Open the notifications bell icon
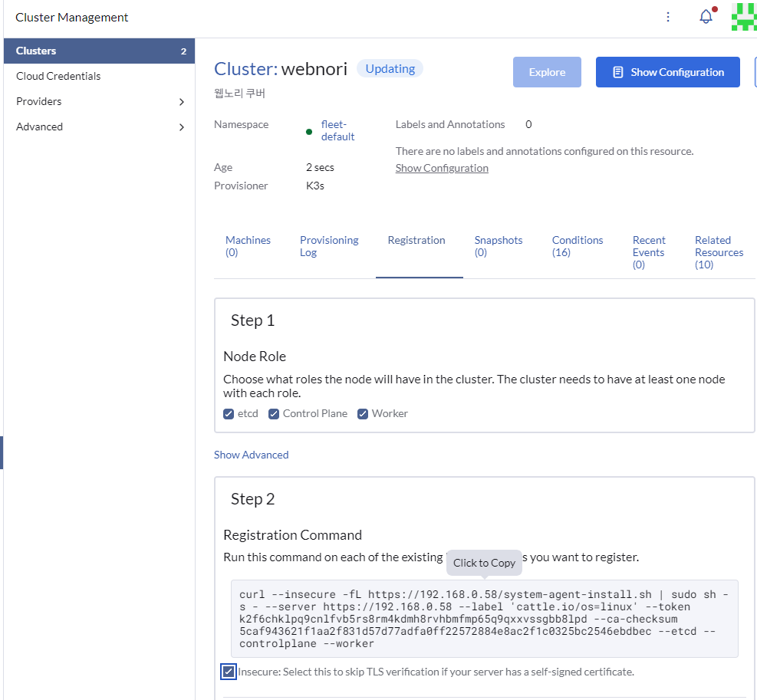Image resolution: width=757 pixels, height=700 pixels. 706,17
